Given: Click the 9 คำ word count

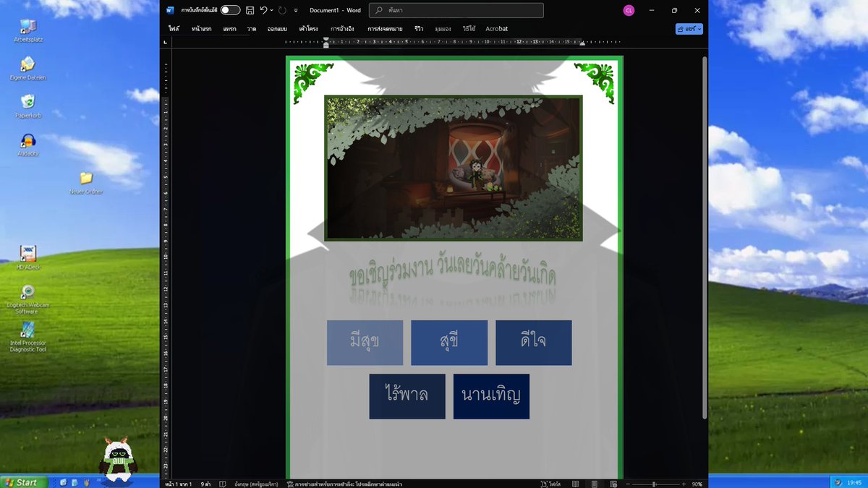Looking at the screenshot, I should [x=205, y=484].
